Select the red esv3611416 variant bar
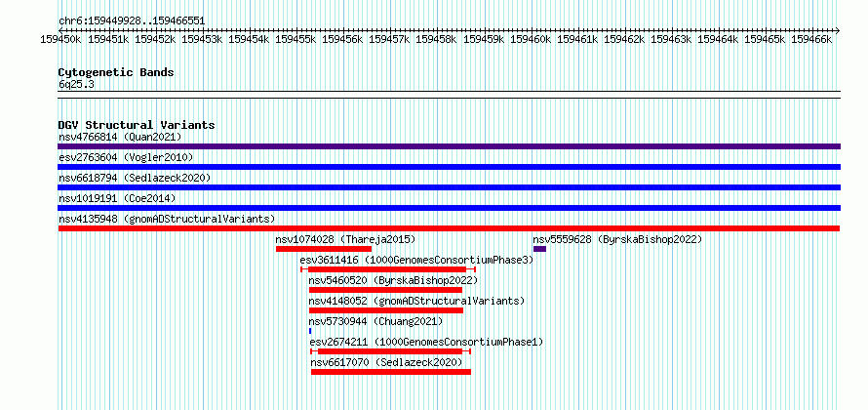868x410 pixels. click(388, 269)
